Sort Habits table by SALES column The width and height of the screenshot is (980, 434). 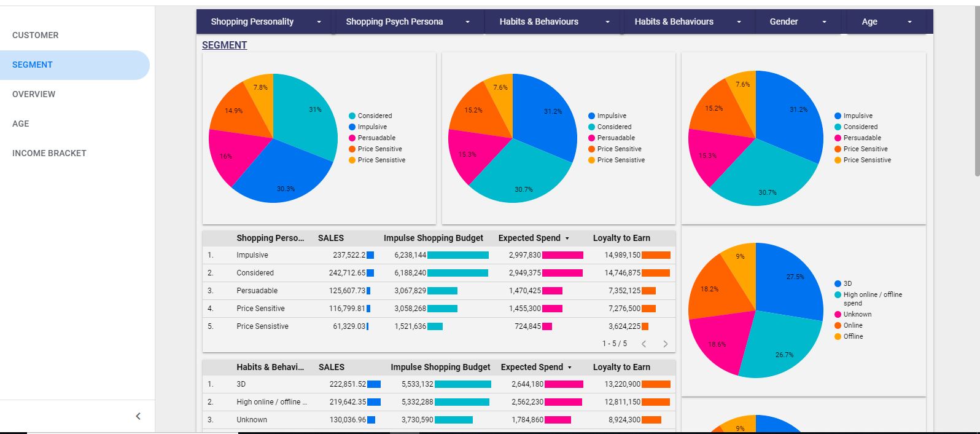pyautogui.click(x=332, y=367)
